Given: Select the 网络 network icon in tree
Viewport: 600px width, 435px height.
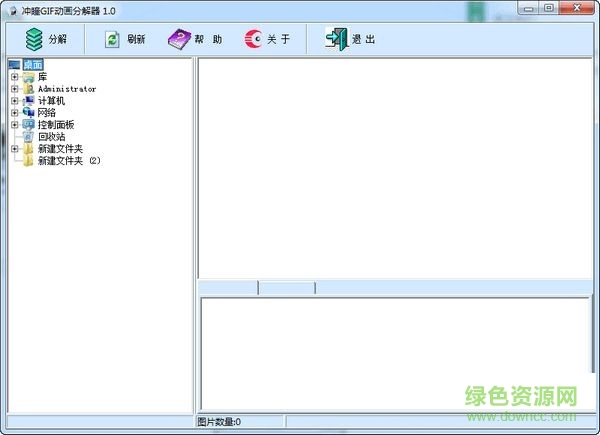Looking at the screenshot, I should point(29,113).
